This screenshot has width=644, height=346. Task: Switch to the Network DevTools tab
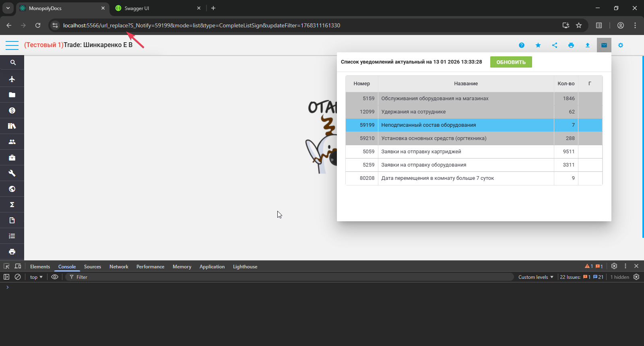(119, 267)
